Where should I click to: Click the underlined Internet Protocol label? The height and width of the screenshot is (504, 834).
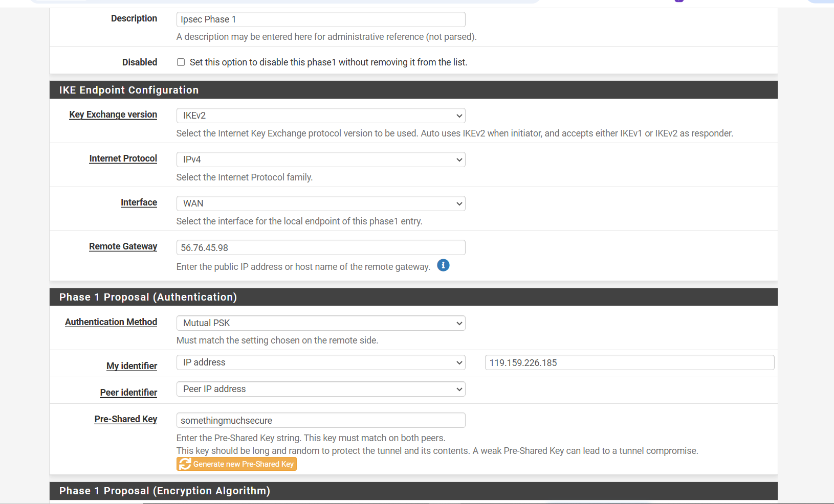(x=123, y=158)
